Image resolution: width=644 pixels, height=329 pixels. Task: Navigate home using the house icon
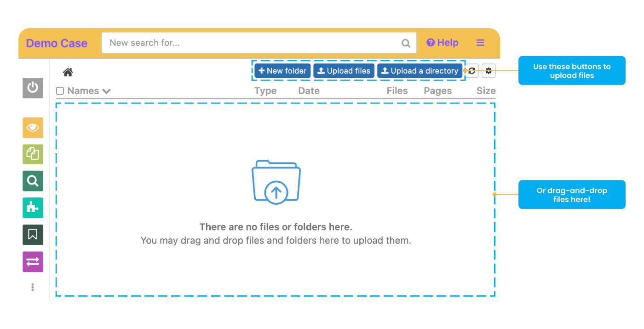coord(68,72)
